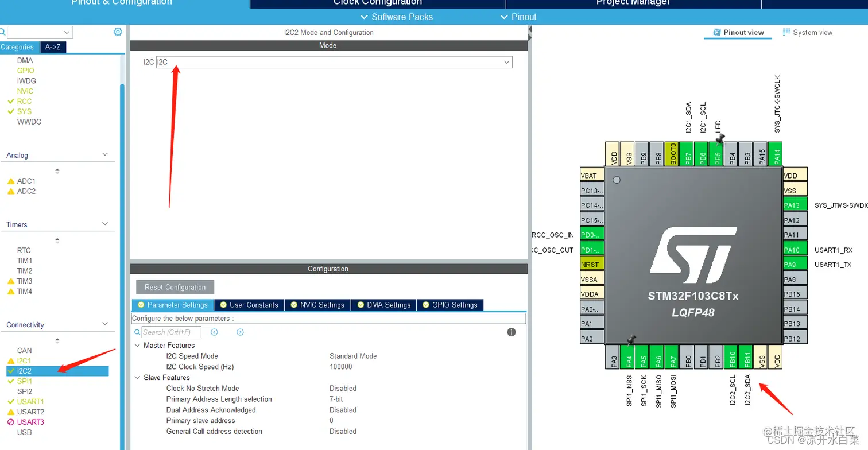Select RTC under Timers

click(x=24, y=251)
